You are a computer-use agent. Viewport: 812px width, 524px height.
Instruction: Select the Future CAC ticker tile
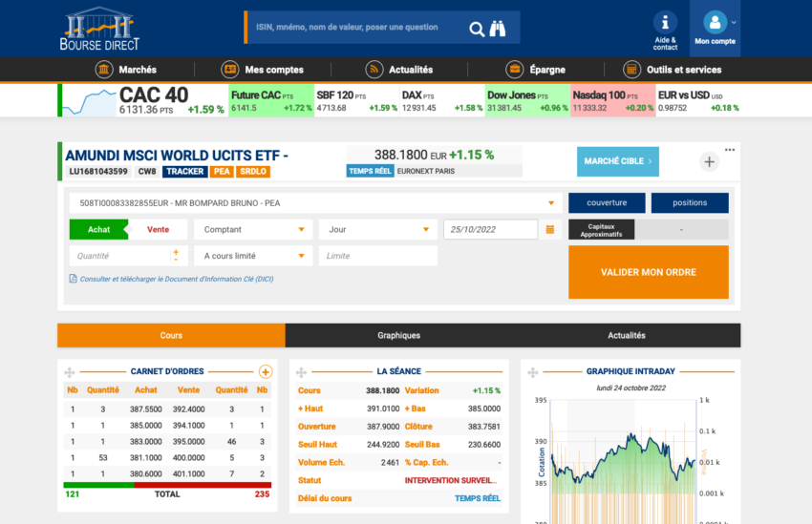[x=271, y=100]
